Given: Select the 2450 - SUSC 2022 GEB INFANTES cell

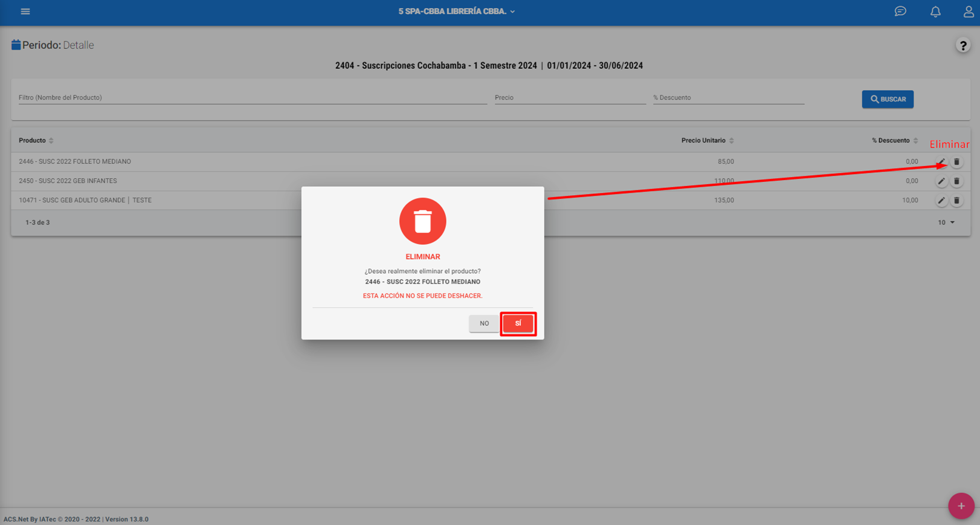Looking at the screenshot, I should pyautogui.click(x=68, y=181).
